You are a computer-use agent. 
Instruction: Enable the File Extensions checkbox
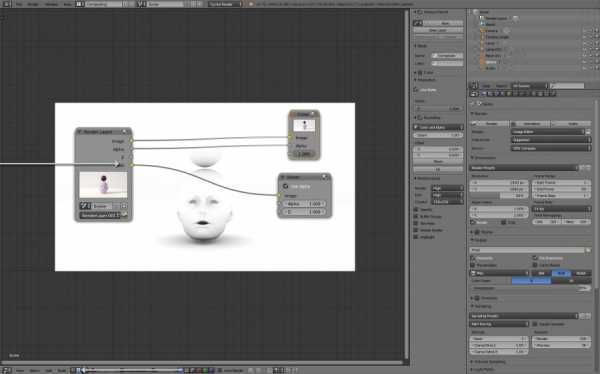tap(535, 258)
